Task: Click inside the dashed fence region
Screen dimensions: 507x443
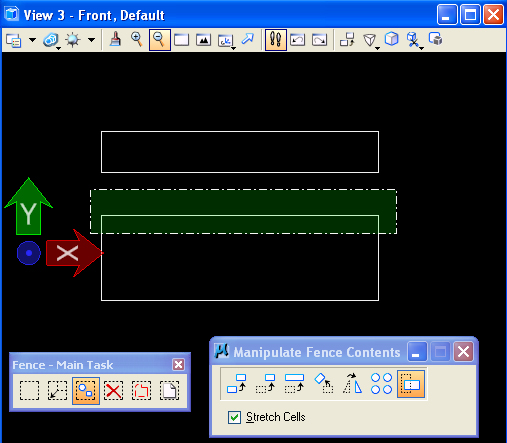Action: 243,211
